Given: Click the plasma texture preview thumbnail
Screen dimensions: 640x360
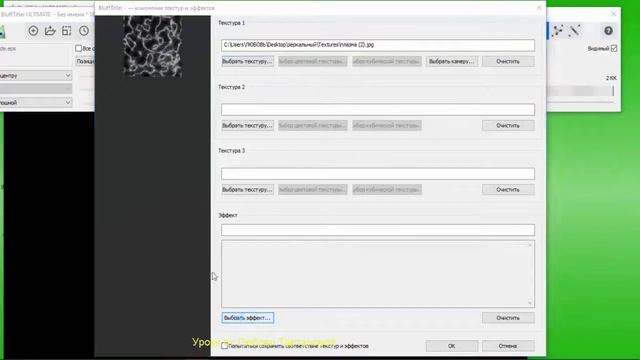Looking at the screenshot, I should [x=153, y=46].
